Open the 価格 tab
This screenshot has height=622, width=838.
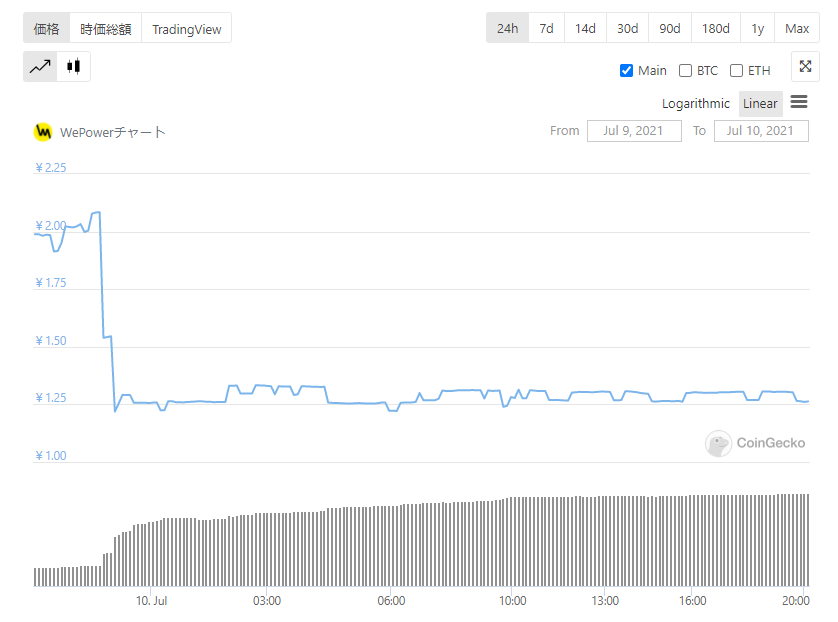tap(46, 28)
